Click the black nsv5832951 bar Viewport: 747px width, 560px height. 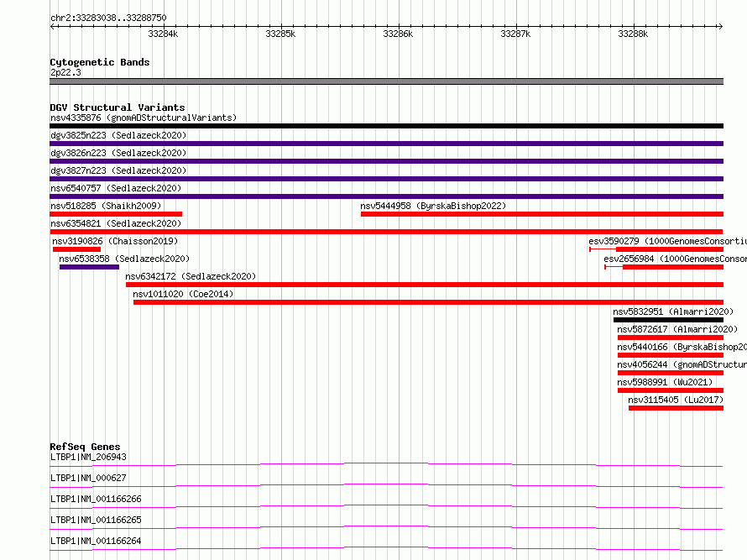[x=668, y=320]
